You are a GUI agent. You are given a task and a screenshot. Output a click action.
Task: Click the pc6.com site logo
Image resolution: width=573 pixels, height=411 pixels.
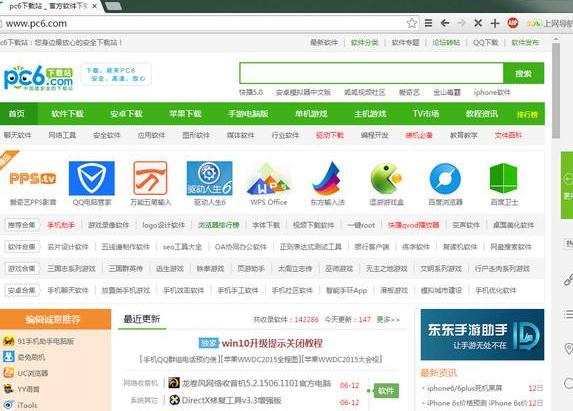pos(38,77)
